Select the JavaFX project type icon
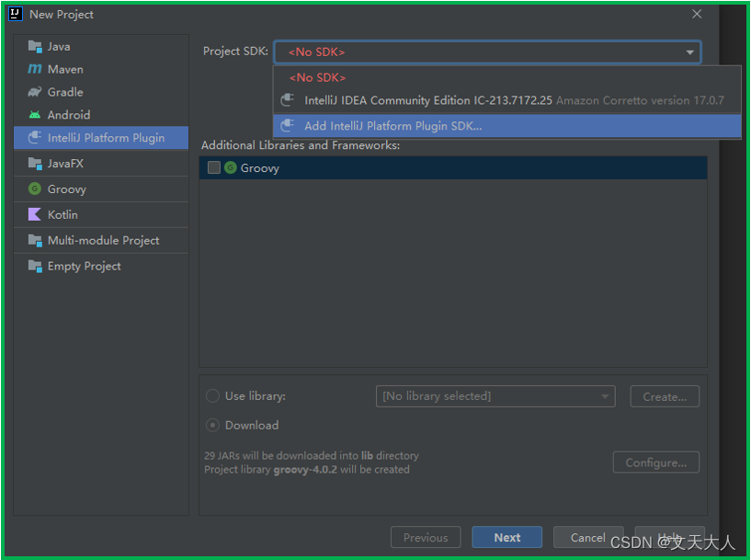 (x=36, y=163)
